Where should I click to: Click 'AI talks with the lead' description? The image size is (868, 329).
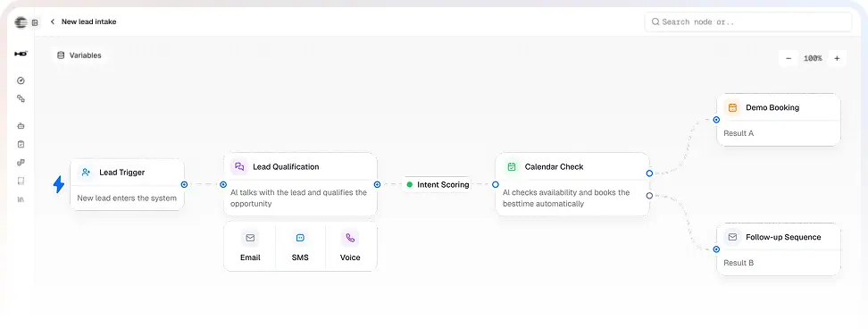pyautogui.click(x=298, y=198)
